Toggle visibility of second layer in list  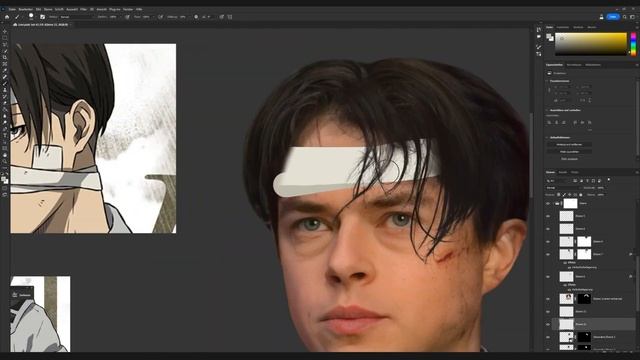548,216
